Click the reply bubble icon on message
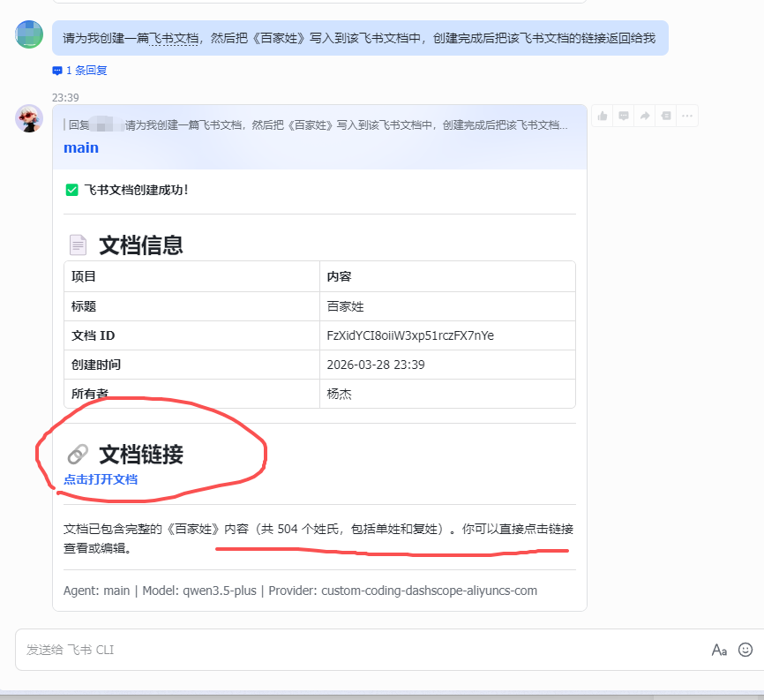The width and height of the screenshot is (764, 700). [624, 116]
